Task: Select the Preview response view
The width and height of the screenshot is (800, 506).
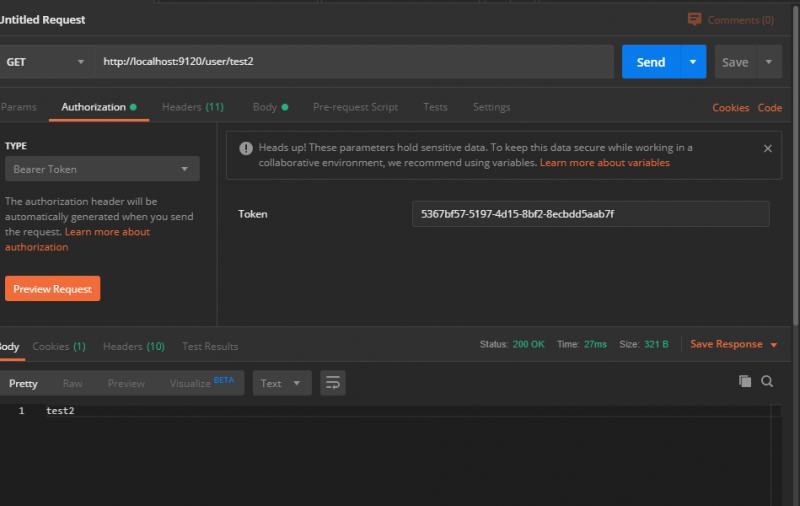Action: pyautogui.click(x=126, y=383)
